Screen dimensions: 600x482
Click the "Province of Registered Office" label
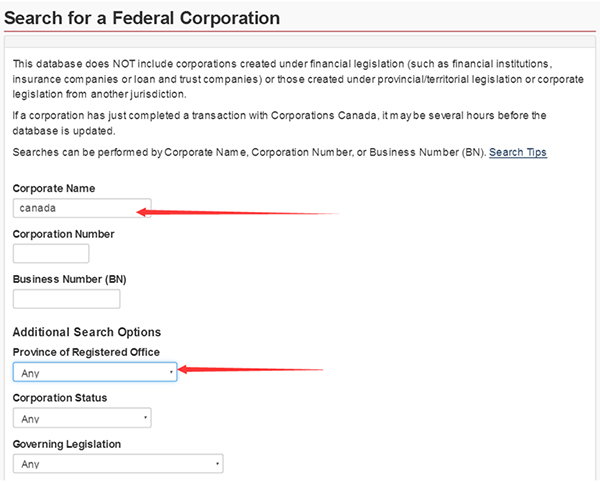click(x=86, y=352)
